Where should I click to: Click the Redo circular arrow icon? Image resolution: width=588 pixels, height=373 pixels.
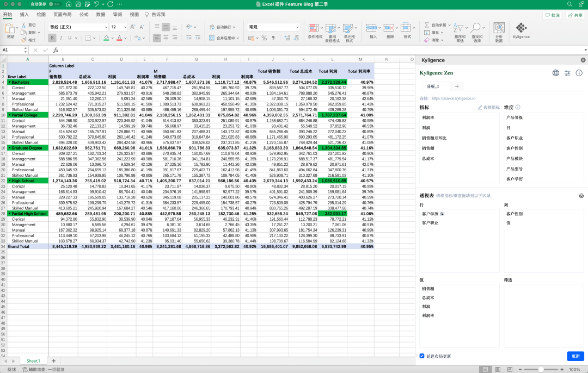pyautogui.click(x=110, y=4)
